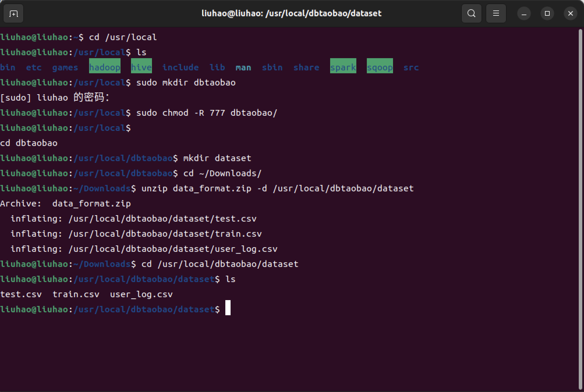This screenshot has height=392, width=584.
Task: Click 'train.csv' in ls output
Action: coord(76,294)
